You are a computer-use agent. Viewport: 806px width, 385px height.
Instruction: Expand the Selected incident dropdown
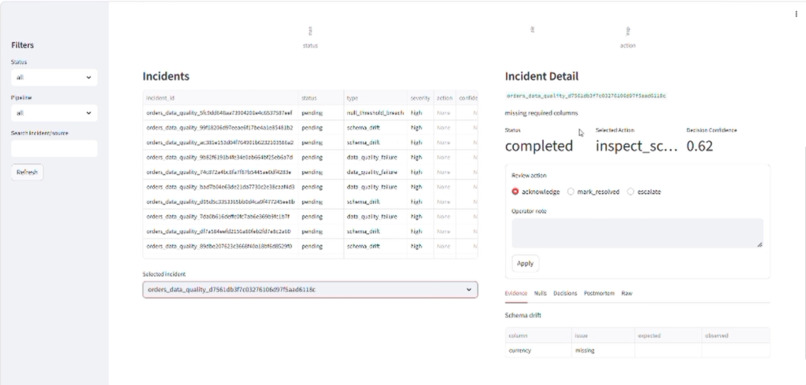[x=310, y=290]
